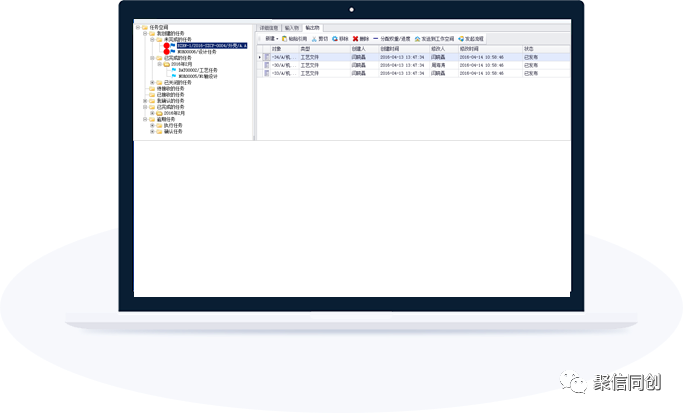The width and height of the screenshot is (683, 413).
Task: Click the ~30/A object cell
Action: click(284, 65)
